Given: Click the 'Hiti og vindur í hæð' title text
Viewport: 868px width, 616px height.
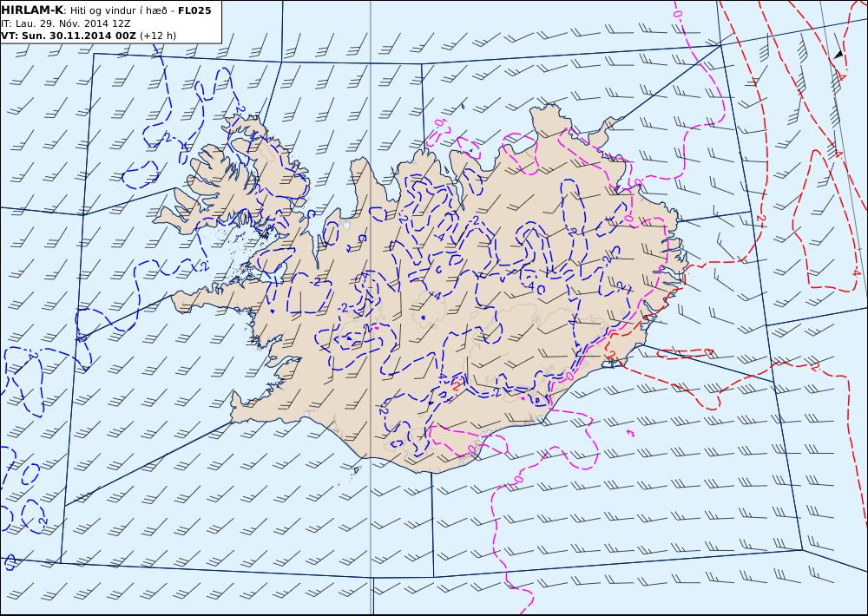Looking at the screenshot, I should (118, 10).
